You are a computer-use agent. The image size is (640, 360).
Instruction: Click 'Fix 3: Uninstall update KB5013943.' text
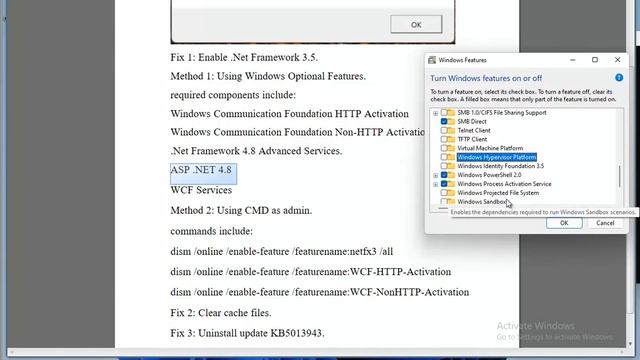pyautogui.click(x=247, y=333)
